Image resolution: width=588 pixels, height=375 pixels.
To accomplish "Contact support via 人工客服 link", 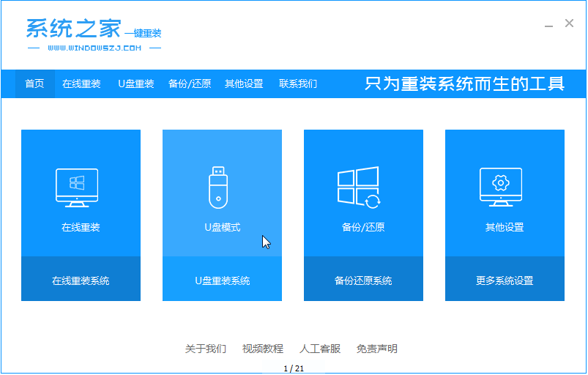I will [320, 349].
